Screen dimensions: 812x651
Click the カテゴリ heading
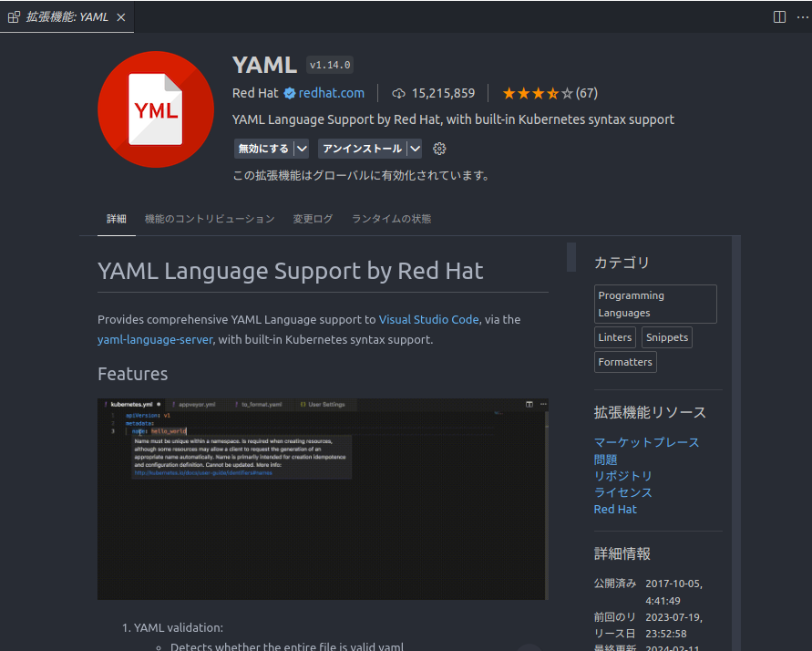[x=622, y=263]
